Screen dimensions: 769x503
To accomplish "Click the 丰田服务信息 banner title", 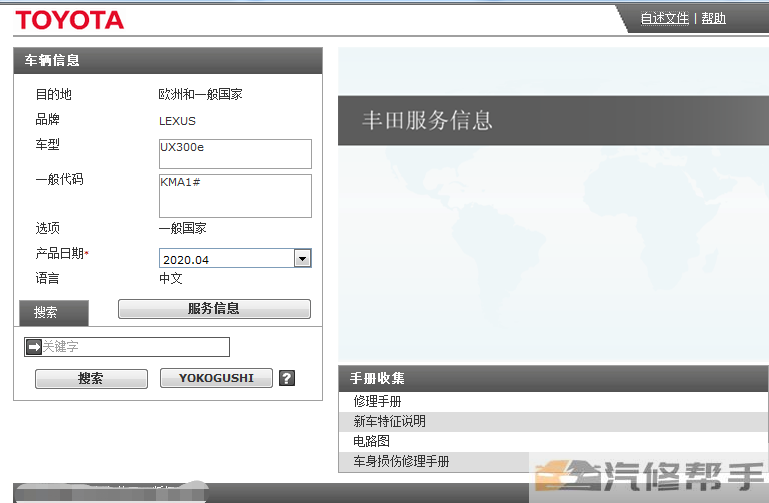I will point(427,121).
